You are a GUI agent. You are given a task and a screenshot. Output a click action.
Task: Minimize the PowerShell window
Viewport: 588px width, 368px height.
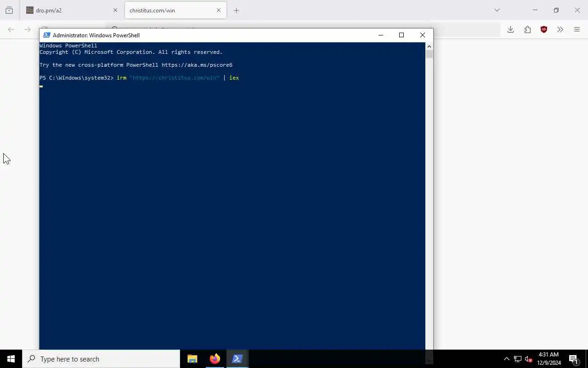pos(380,35)
